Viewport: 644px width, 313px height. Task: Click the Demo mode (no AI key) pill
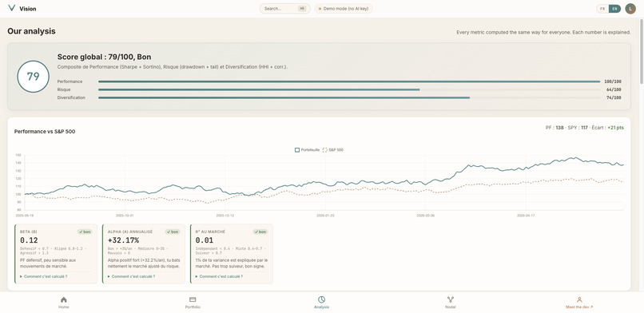(344, 9)
